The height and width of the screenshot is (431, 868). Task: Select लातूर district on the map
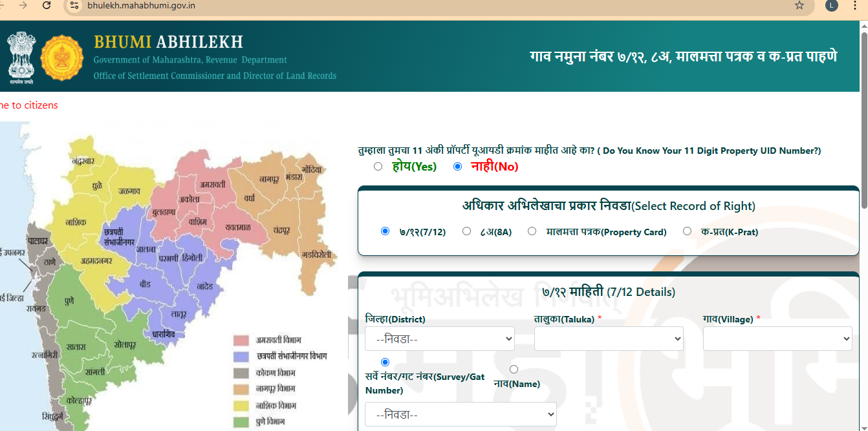(179, 314)
